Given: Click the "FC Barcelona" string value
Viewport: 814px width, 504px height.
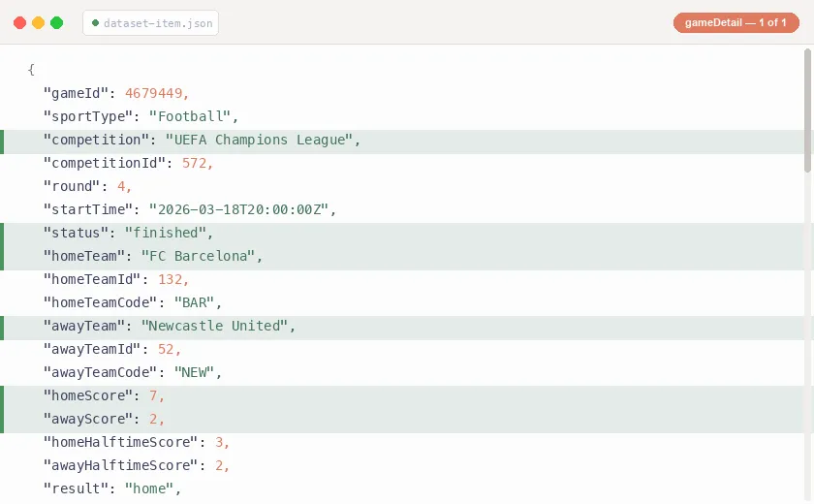Looking at the screenshot, I should [x=201, y=256].
